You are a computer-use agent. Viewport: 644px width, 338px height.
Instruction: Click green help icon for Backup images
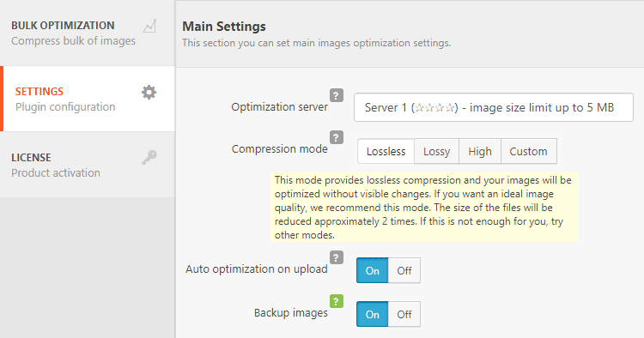pos(337,301)
